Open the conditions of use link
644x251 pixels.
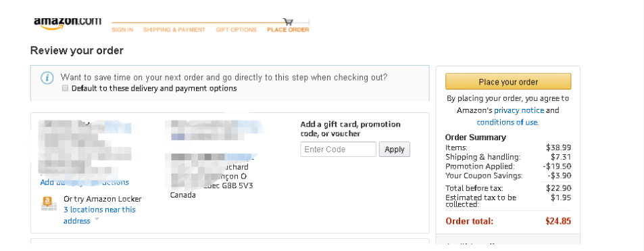coord(507,122)
